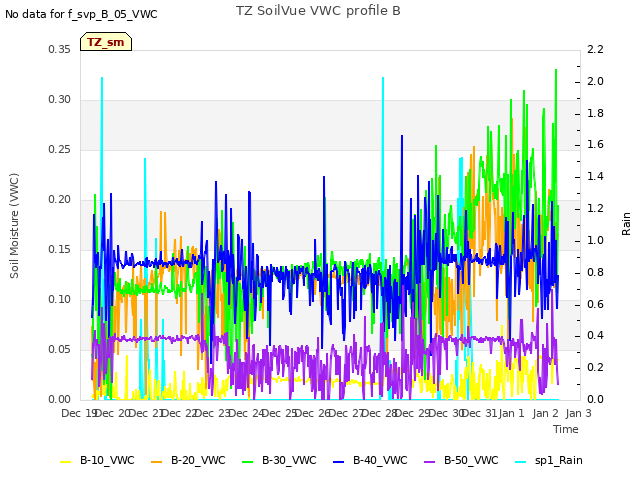The width and height of the screenshot is (640, 480).
Task: Click the yellow B-10_VWC legend swatch
Action: pyautogui.click(x=66, y=462)
